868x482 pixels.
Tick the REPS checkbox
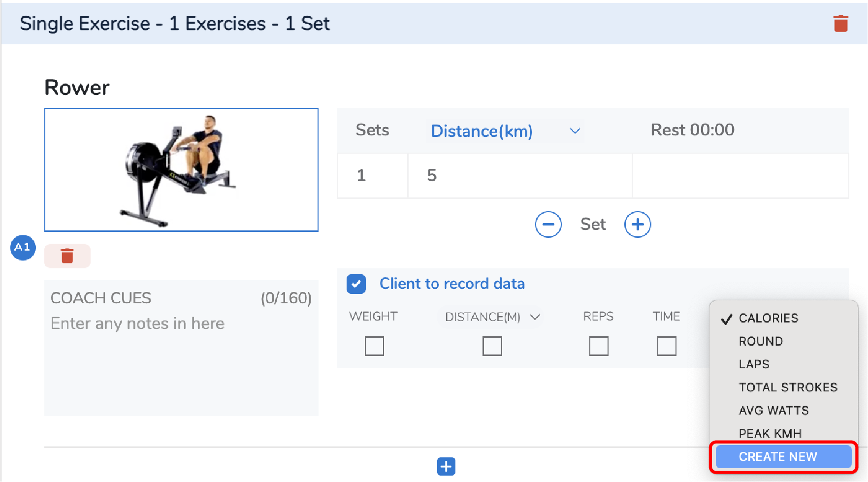tap(599, 346)
